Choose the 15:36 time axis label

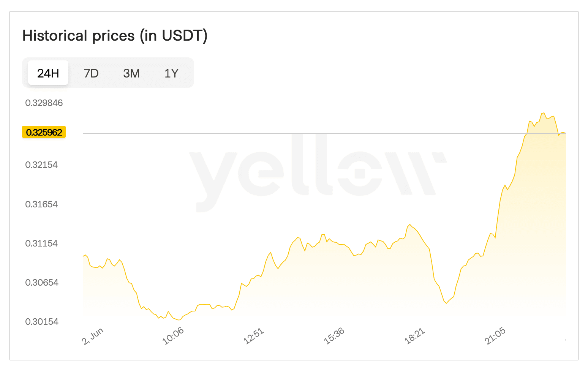point(334,336)
